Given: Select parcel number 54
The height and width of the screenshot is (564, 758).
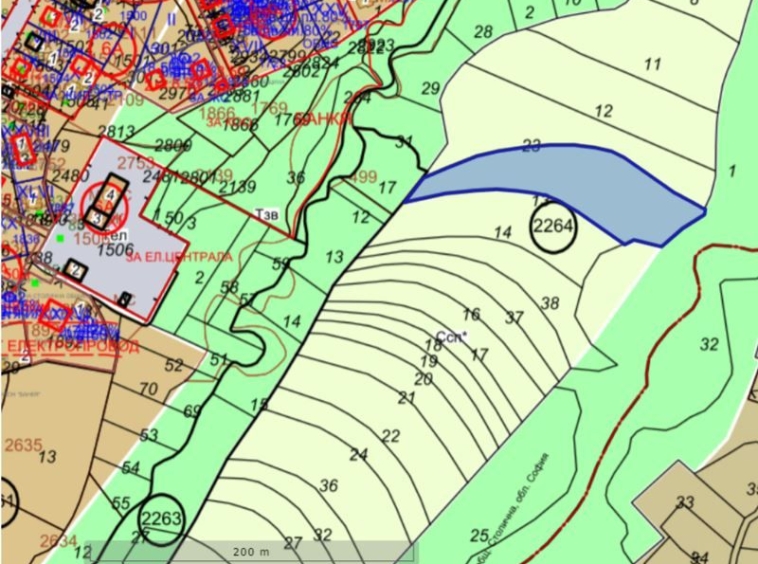Looking at the screenshot, I should click(x=131, y=468).
